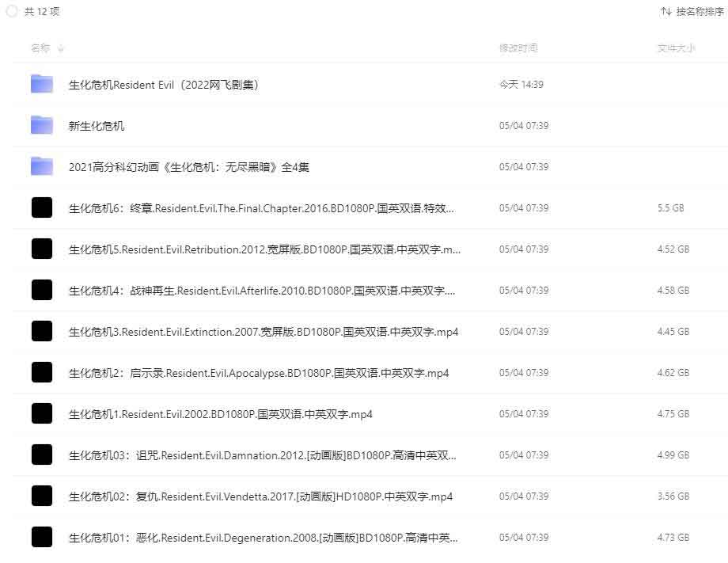Select file name 生化危机6：终章 The Final Chapter
The width and height of the screenshot is (728, 563).
pyautogui.click(x=261, y=208)
